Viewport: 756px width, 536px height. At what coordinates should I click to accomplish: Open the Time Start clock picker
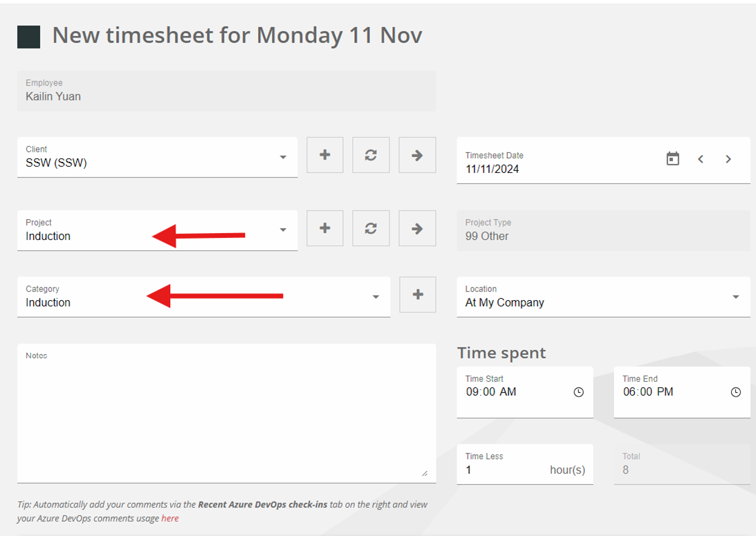click(578, 392)
